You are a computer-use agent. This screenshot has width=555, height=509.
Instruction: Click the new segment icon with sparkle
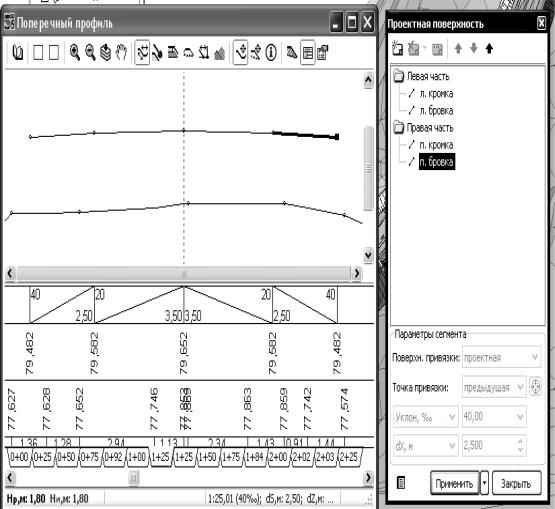(x=397, y=48)
